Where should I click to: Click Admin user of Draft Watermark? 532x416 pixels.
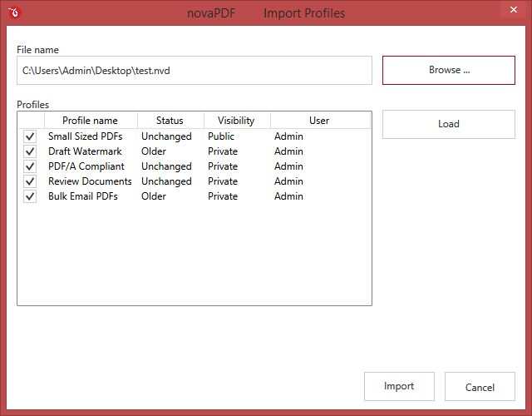tap(288, 151)
